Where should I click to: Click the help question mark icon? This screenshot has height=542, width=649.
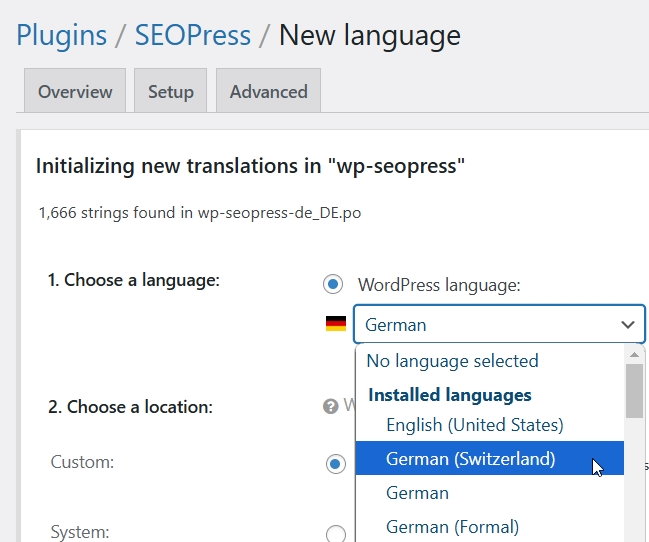[x=329, y=406]
